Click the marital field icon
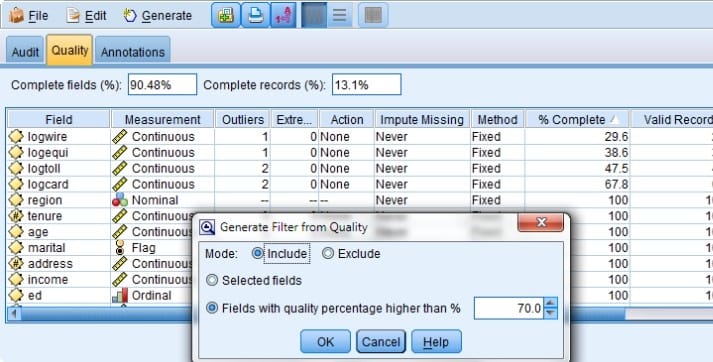 [16, 248]
